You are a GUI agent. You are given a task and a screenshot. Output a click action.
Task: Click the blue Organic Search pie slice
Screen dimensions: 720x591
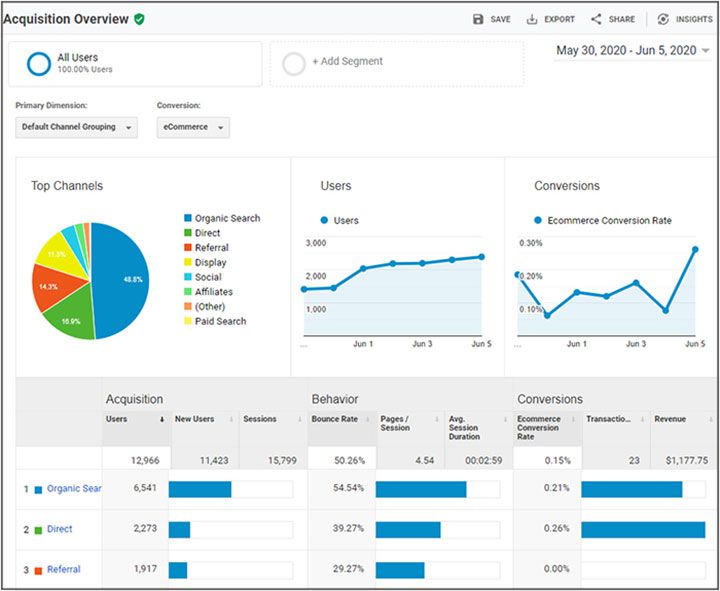click(x=123, y=280)
